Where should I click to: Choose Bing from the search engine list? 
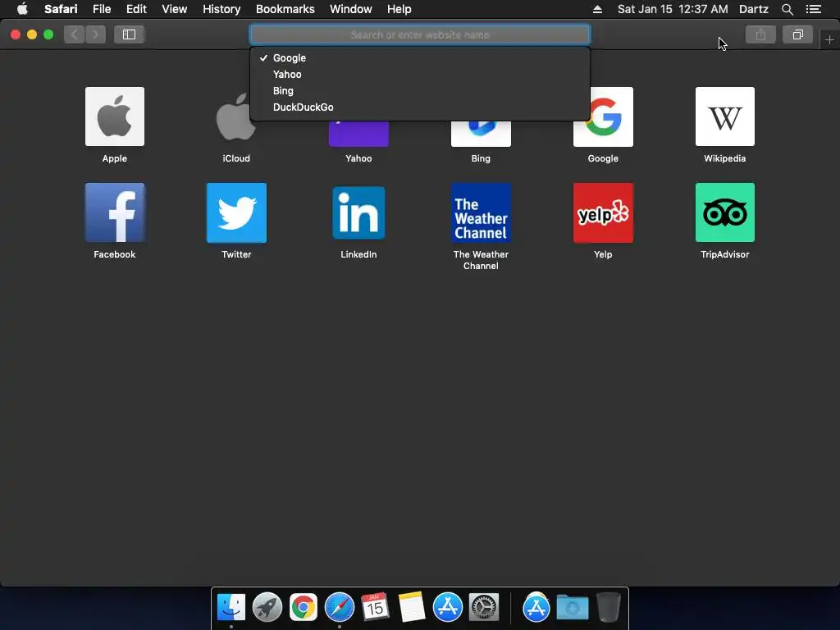(x=420, y=90)
